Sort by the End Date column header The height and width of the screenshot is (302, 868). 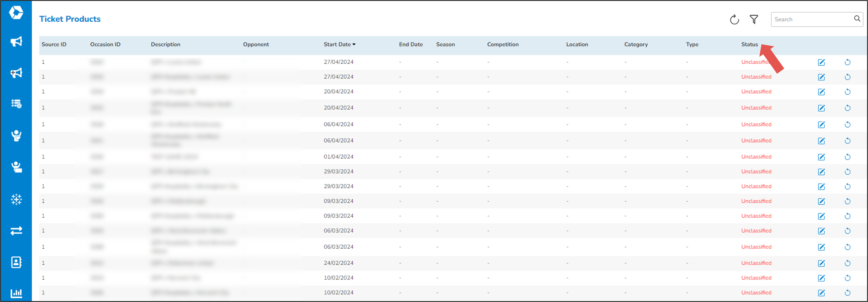411,44
